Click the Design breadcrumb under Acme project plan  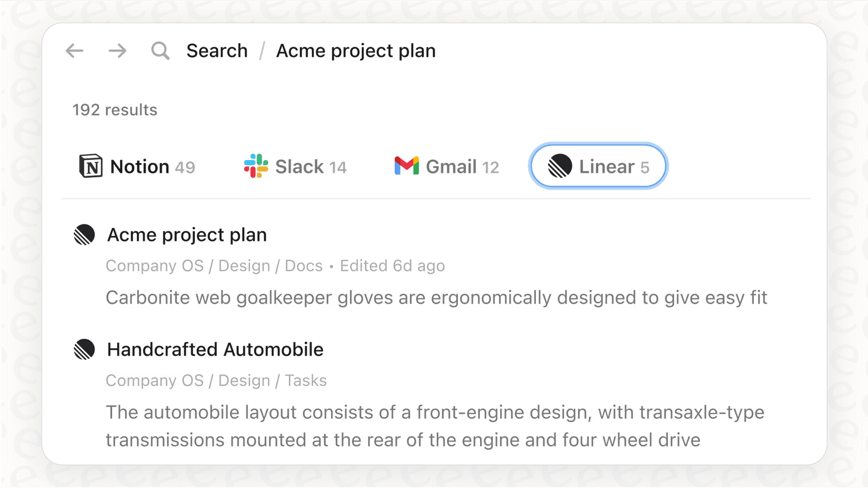click(244, 265)
